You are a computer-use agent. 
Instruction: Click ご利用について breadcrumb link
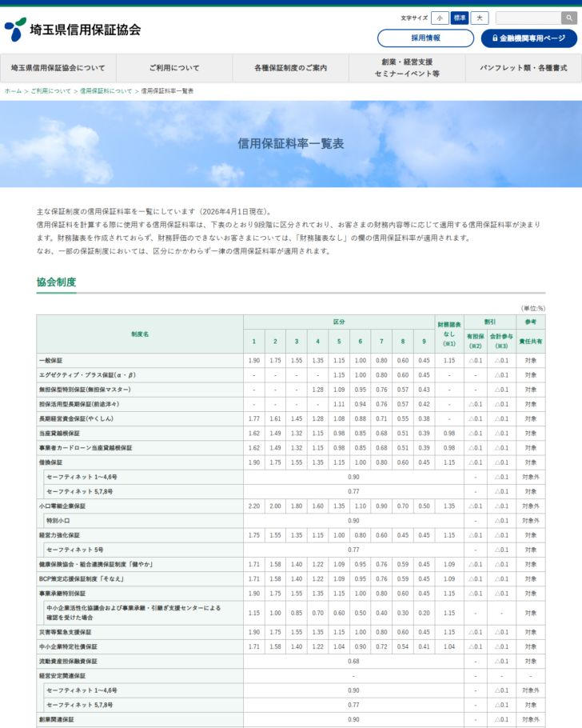coord(50,91)
